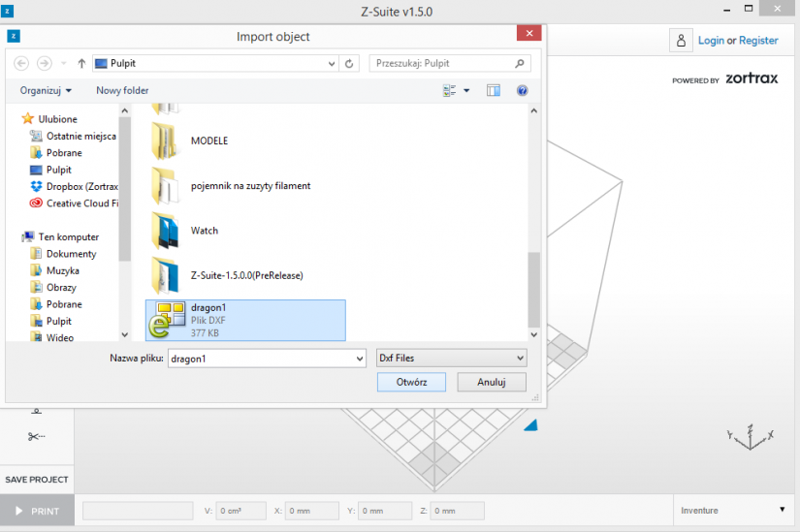This screenshot has width=800, height=532.
Task: Click the Back arrow in Import dialog
Action: click(x=21, y=63)
